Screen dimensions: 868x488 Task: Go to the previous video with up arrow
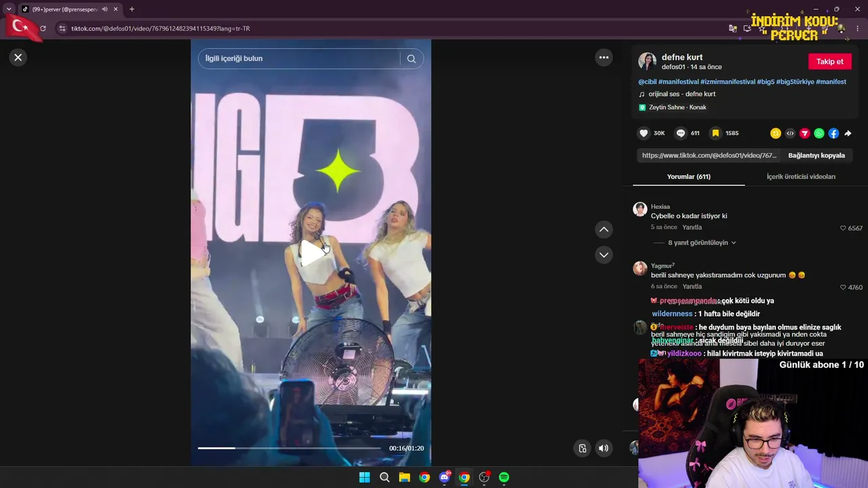(604, 230)
